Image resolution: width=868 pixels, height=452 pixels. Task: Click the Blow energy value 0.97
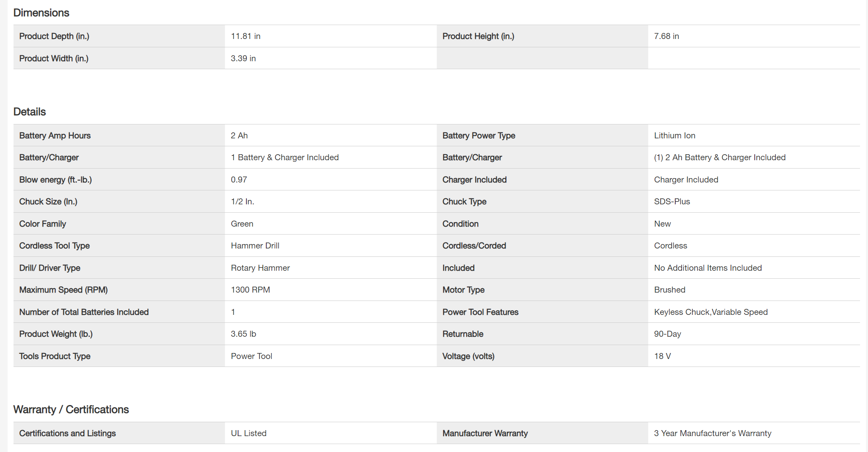[x=239, y=180]
